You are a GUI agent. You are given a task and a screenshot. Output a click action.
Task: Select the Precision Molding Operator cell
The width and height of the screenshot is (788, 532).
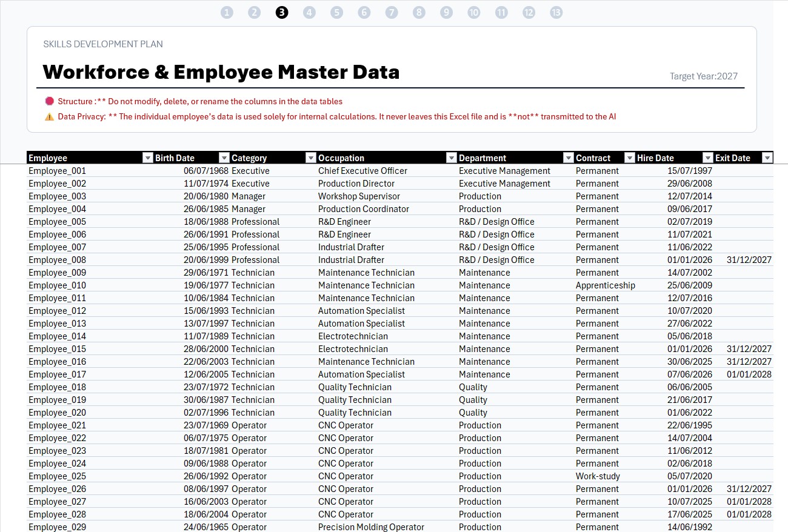(387, 527)
